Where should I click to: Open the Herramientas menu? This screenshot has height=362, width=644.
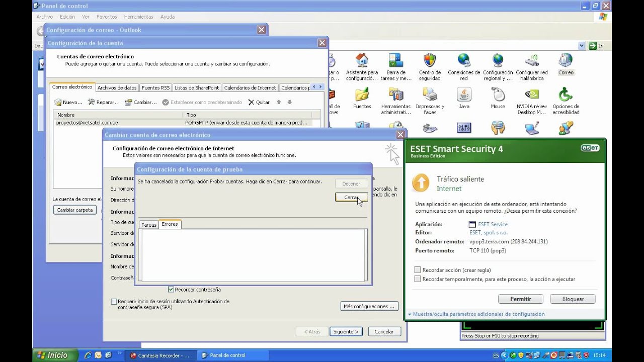tap(139, 17)
